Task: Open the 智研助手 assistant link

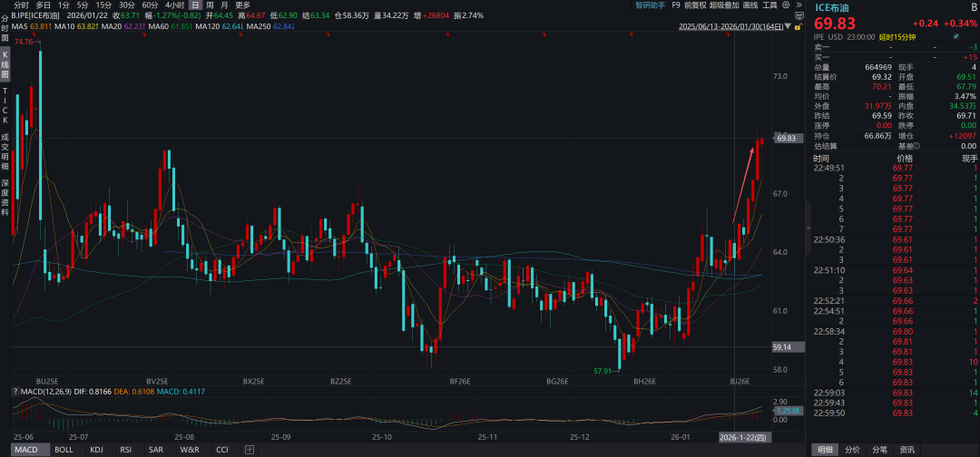Action: pos(650,5)
